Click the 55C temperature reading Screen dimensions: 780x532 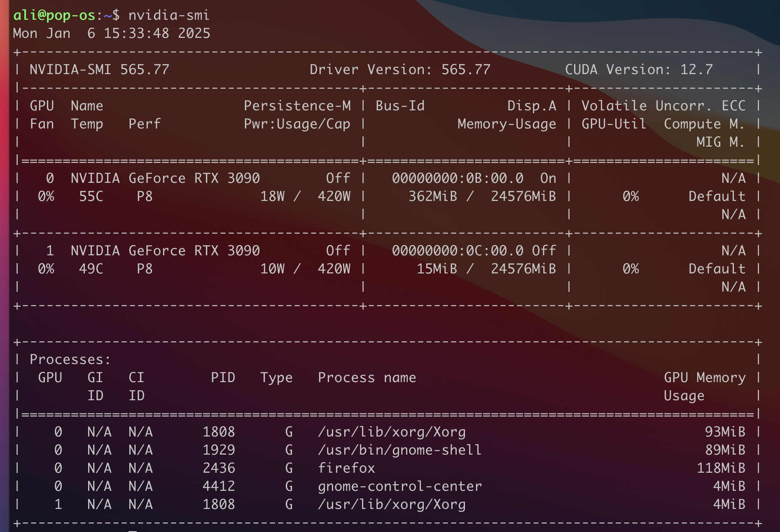(x=91, y=196)
